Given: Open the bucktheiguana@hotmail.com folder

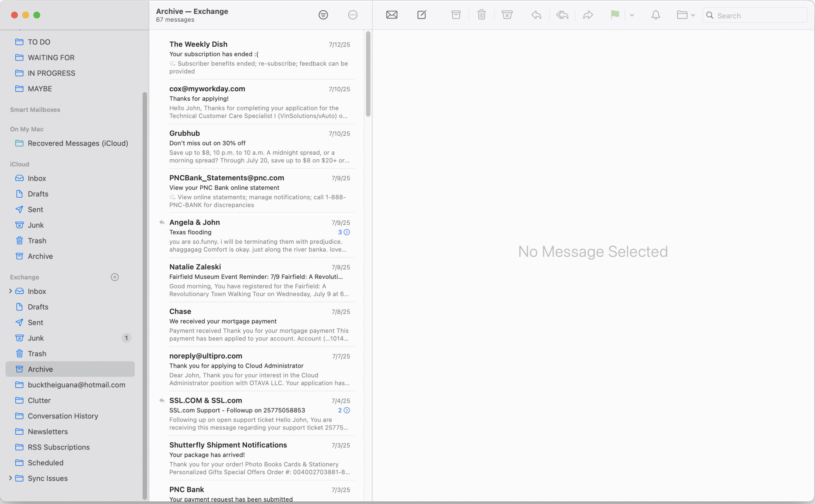Looking at the screenshot, I should pyautogui.click(x=70, y=385).
